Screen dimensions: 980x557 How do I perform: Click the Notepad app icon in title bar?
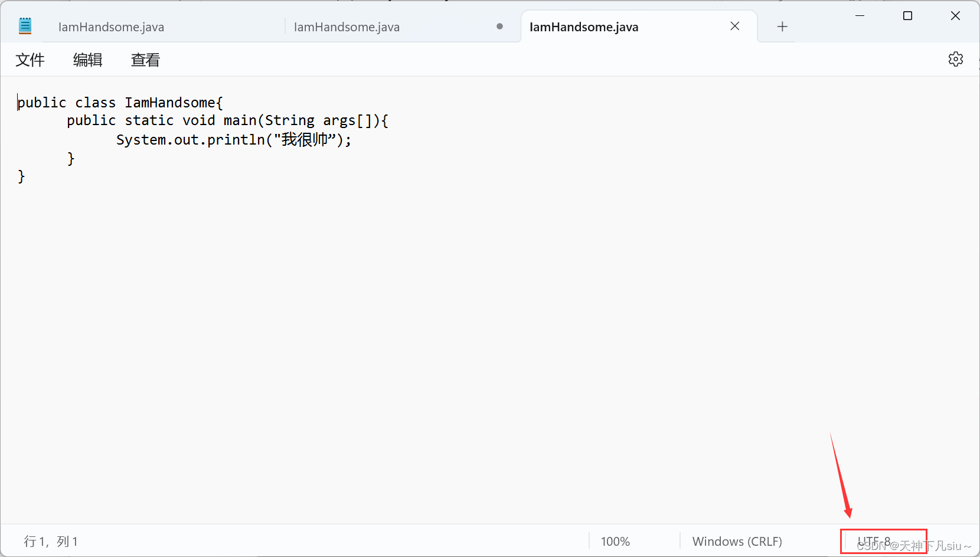pos(25,26)
